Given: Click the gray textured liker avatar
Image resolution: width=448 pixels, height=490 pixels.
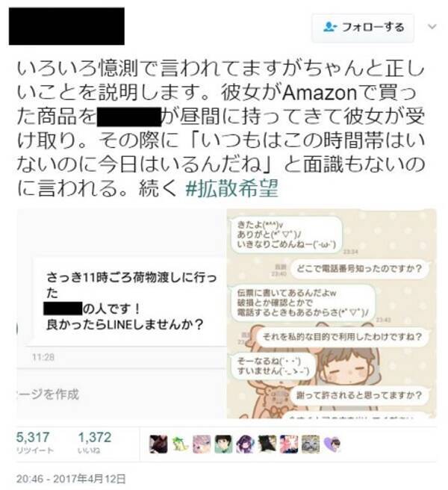Looking at the screenshot, I should coord(310,444).
